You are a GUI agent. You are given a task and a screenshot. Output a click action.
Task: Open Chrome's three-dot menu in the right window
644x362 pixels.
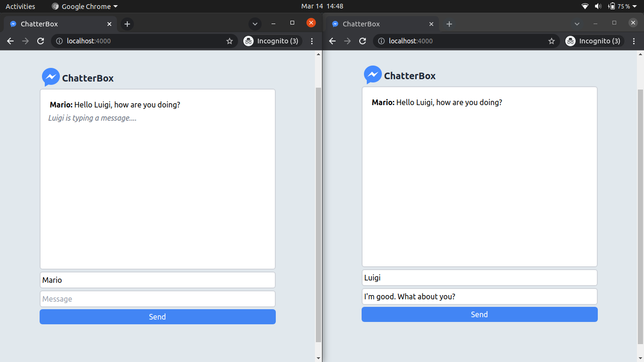(634, 41)
